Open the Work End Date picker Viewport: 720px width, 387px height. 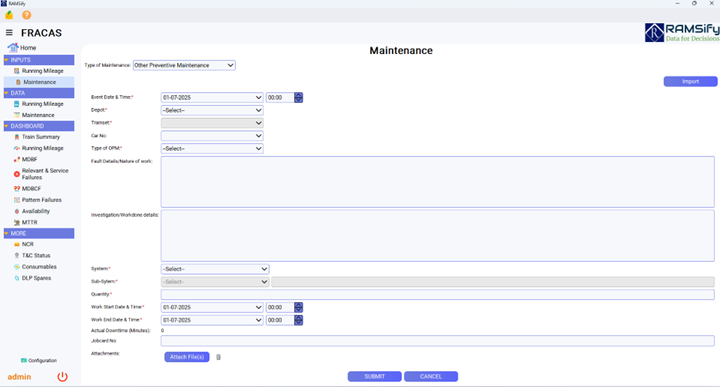click(212, 320)
